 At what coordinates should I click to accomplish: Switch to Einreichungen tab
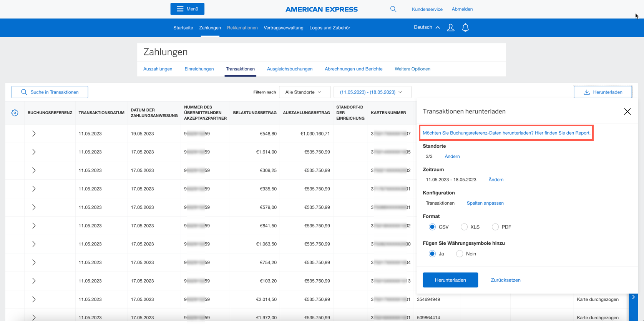pos(199,69)
